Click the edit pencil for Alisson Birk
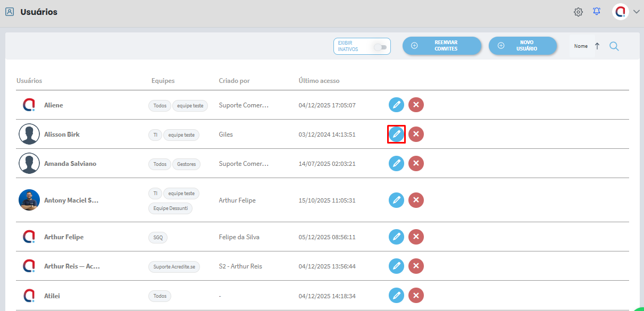The image size is (644, 311). 396,135
